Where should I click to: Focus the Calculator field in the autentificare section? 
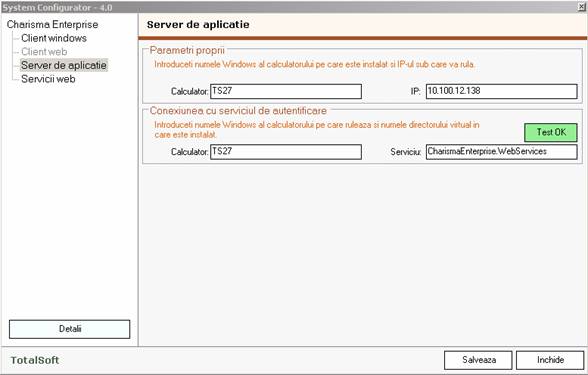pos(286,152)
